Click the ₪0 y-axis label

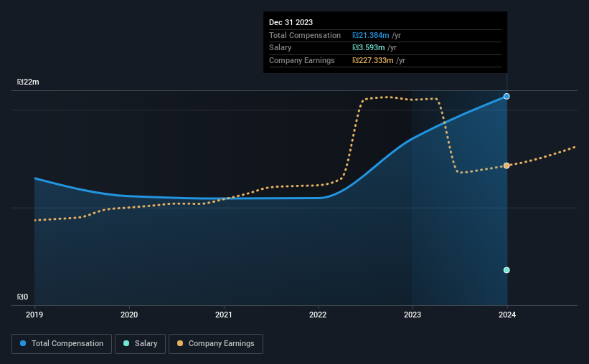click(22, 297)
